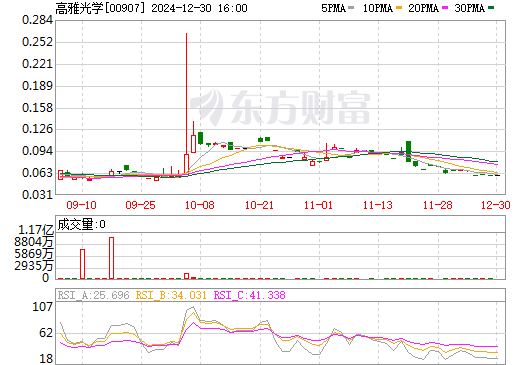Click the 成交量:0 volume label

81,224
